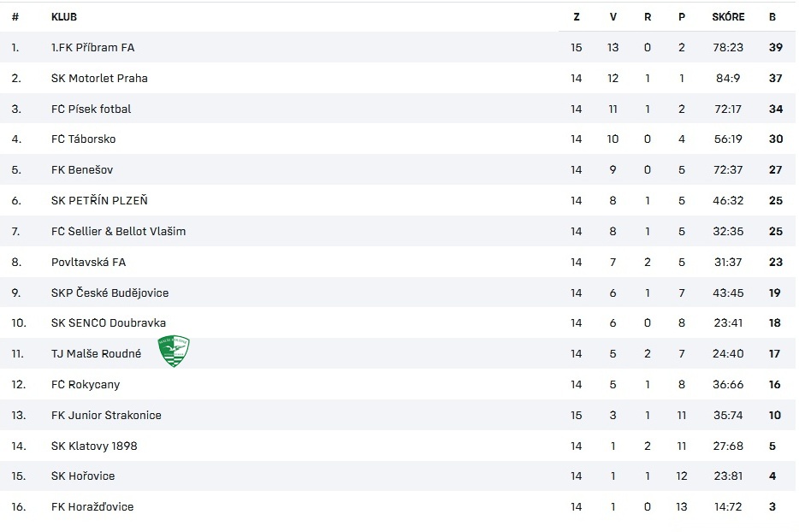Screen dimensions: 799x532
Task: Select SK PETŘÍN PLZEŇ in the table
Action: pyautogui.click(x=99, y=200)
